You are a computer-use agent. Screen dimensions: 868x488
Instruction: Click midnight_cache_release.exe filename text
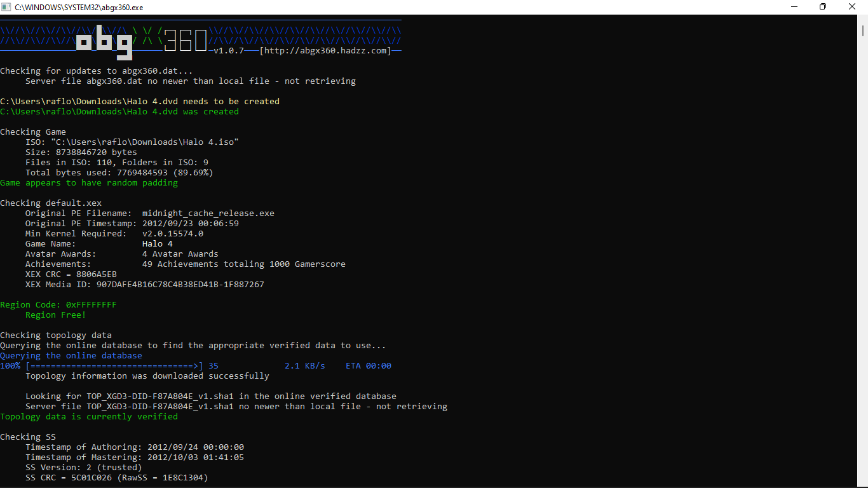(x=208, y=213)
